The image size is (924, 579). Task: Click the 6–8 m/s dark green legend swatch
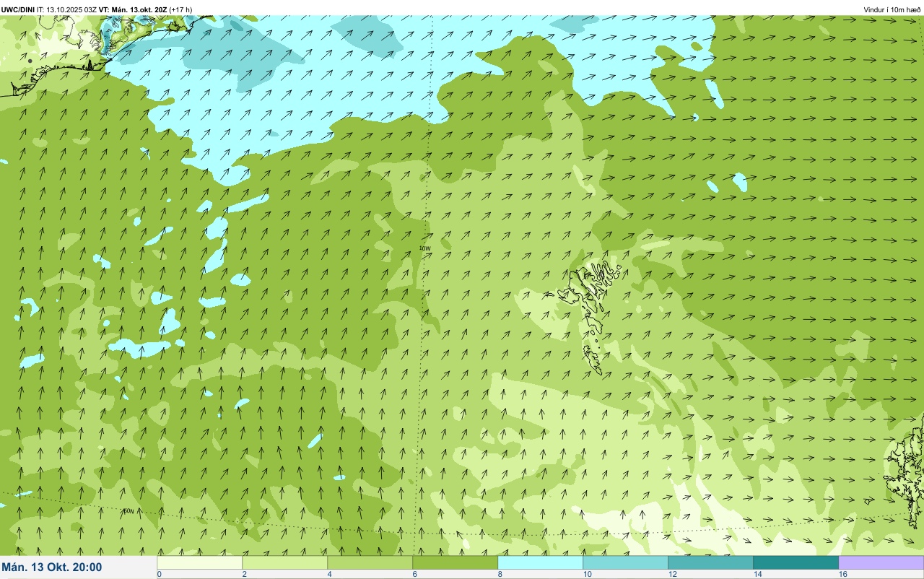click(456, 562)
